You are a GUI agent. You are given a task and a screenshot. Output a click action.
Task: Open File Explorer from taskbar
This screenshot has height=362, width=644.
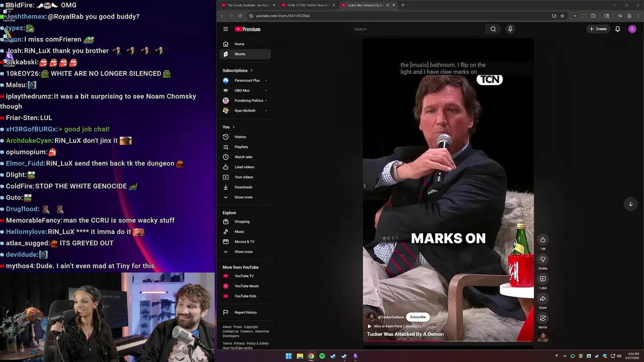tap(300, 356)
